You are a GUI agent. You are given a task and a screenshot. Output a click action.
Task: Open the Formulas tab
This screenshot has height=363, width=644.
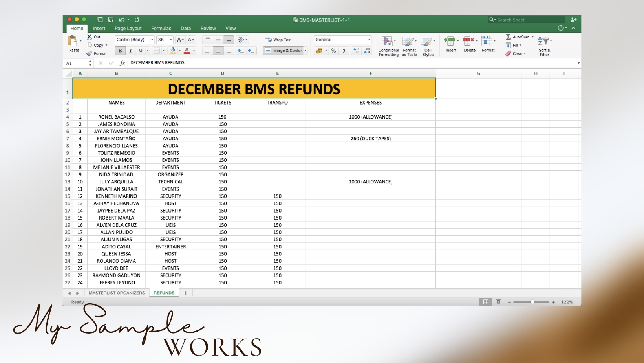161,28
